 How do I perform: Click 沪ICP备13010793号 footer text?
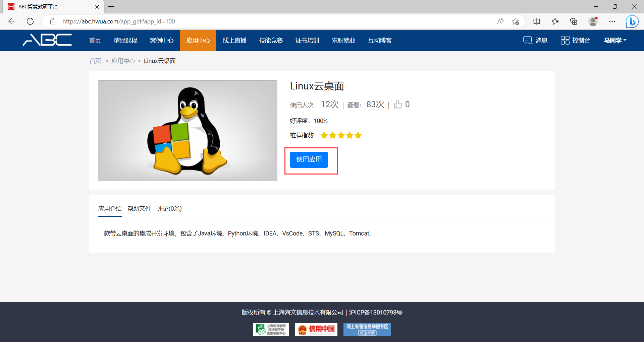[x=376, y=313]
